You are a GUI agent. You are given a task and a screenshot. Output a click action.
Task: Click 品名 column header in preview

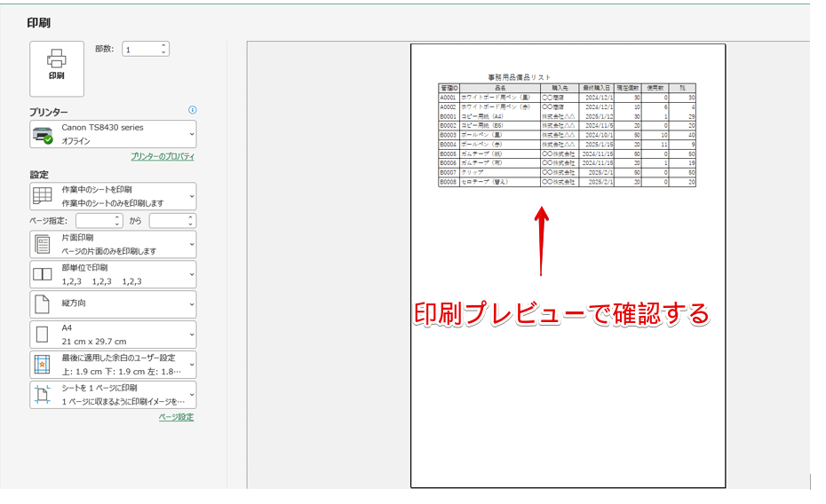pyautogui.click(x=500, y=88)
